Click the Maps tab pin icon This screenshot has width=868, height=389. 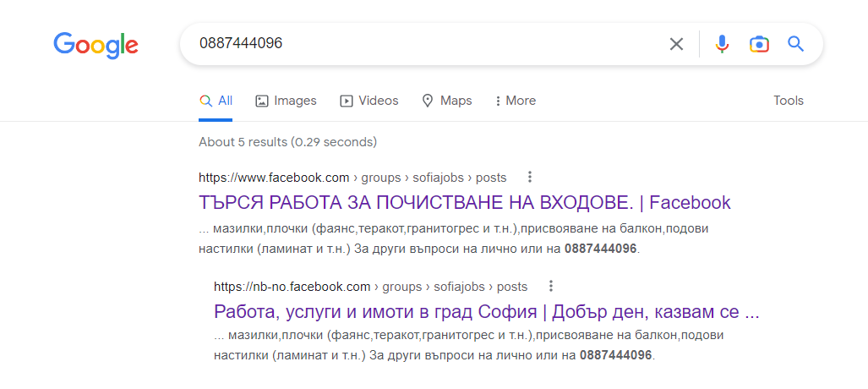(428, 101)
